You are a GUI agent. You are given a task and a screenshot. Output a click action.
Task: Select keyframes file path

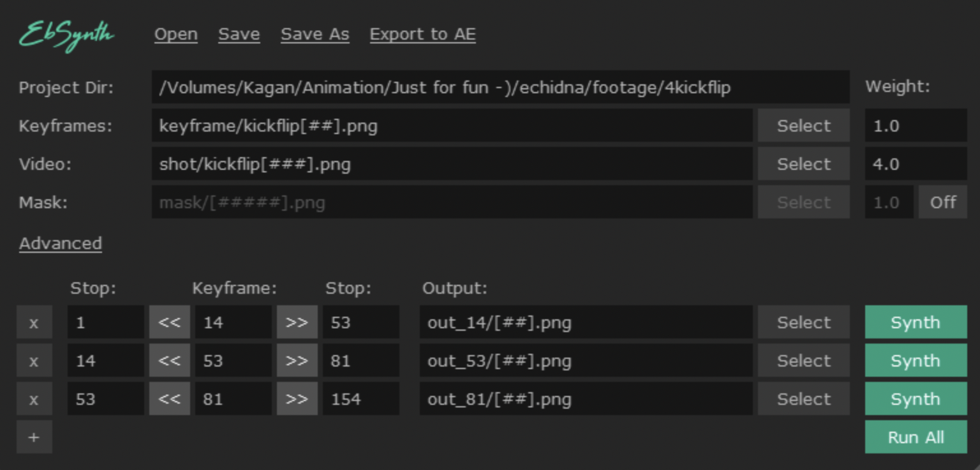point(803,126)
